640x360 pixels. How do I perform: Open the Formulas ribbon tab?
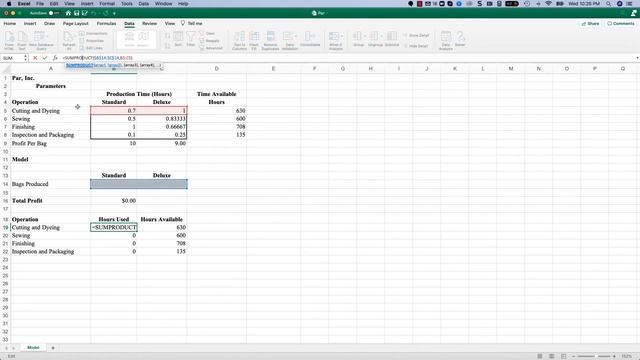pyautogui.click(x=107, y=24)
